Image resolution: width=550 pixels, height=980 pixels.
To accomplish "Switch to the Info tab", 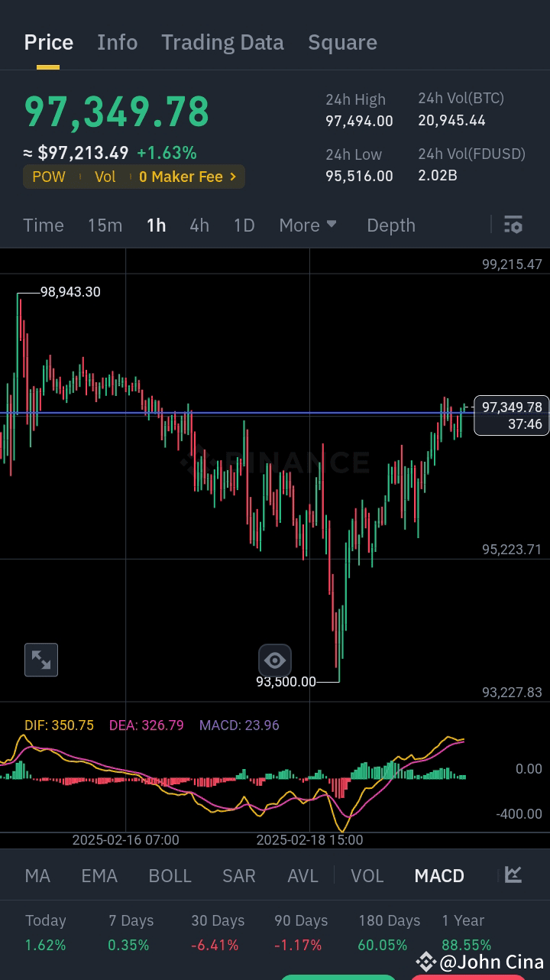I will tap(118, 43).
